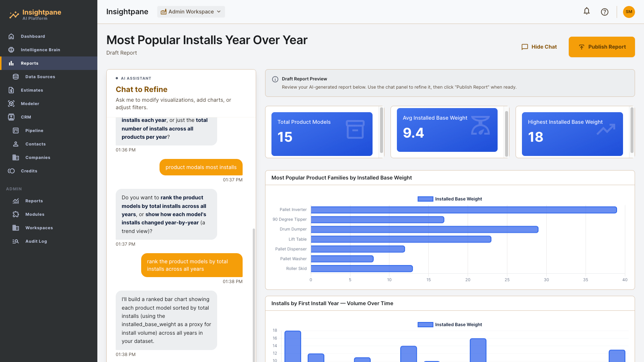Click the Intelligence Brain icon
This screenshot has height=362, width=644.
11,50
